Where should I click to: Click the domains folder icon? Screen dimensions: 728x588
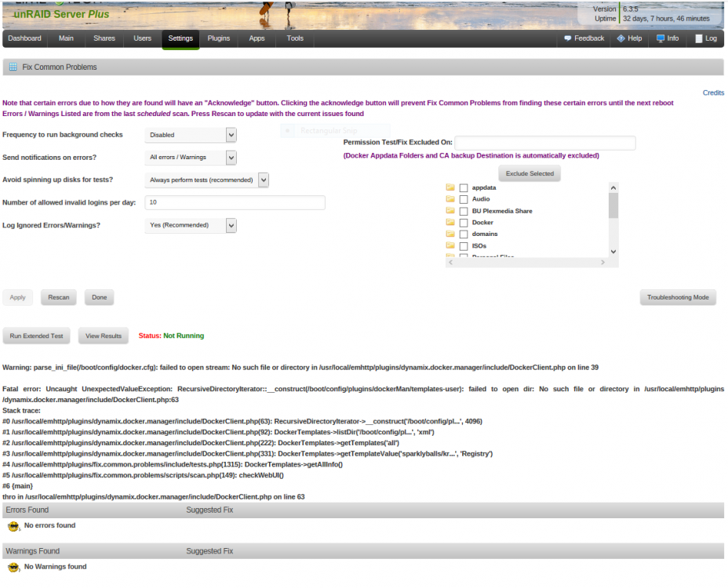coord(450,234)
